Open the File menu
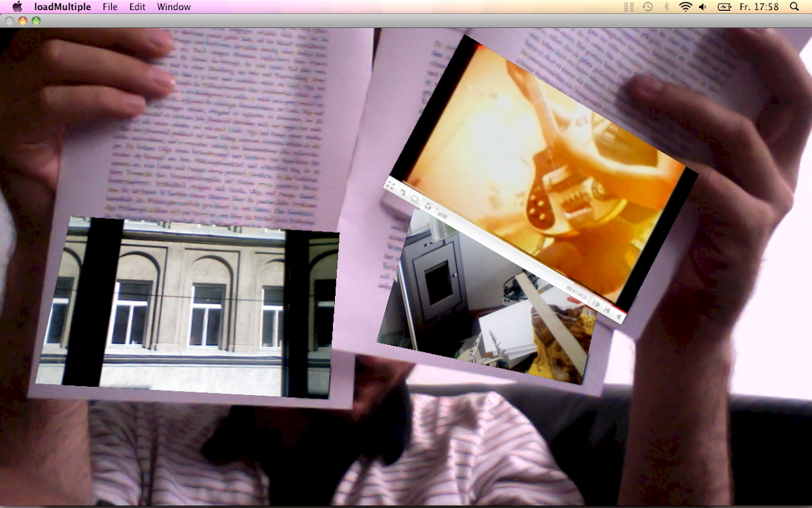Viewport: 812px width, 508px height. (110, 7)
